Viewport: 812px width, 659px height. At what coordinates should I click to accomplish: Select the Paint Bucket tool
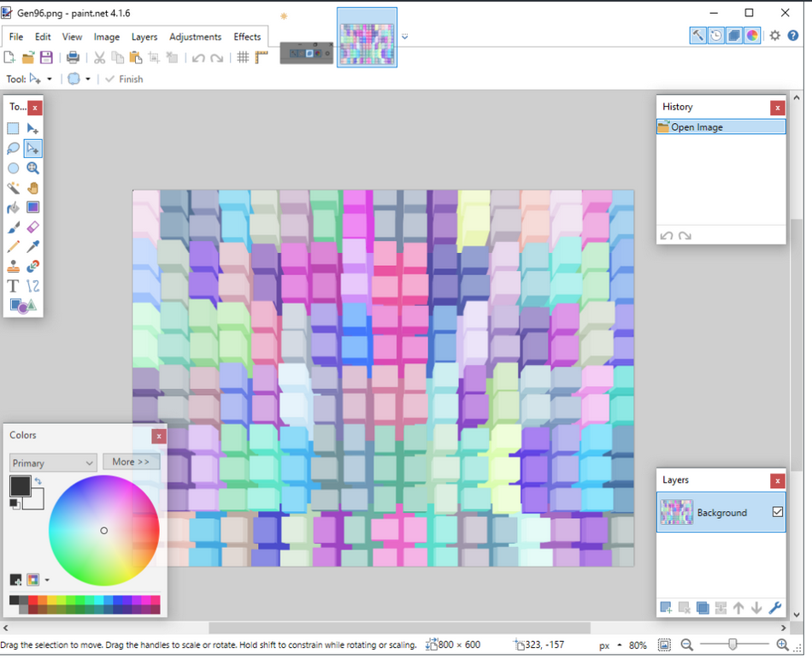[x=14, y=208]
